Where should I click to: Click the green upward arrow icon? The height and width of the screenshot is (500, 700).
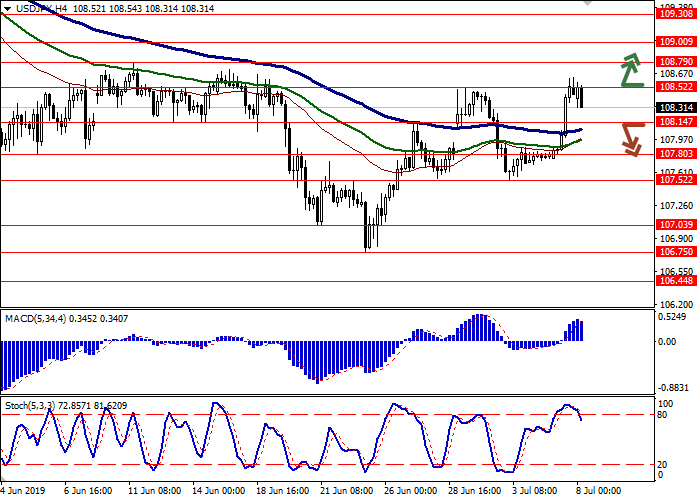tap(630, 69)
